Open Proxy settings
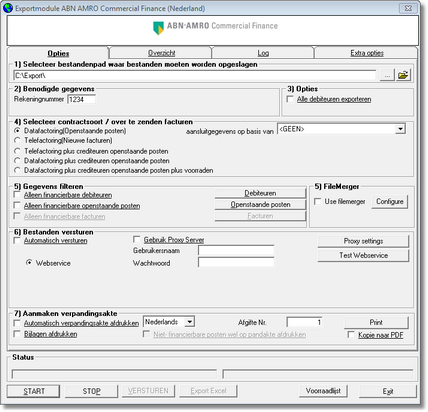This screenshot has width=428, height=412. (x=363, y=241)
